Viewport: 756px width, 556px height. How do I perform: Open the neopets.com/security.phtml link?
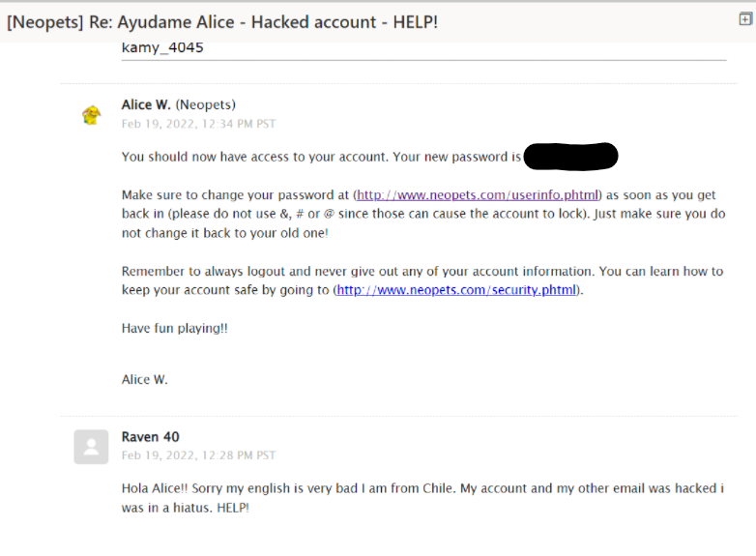tap(456, 290)
